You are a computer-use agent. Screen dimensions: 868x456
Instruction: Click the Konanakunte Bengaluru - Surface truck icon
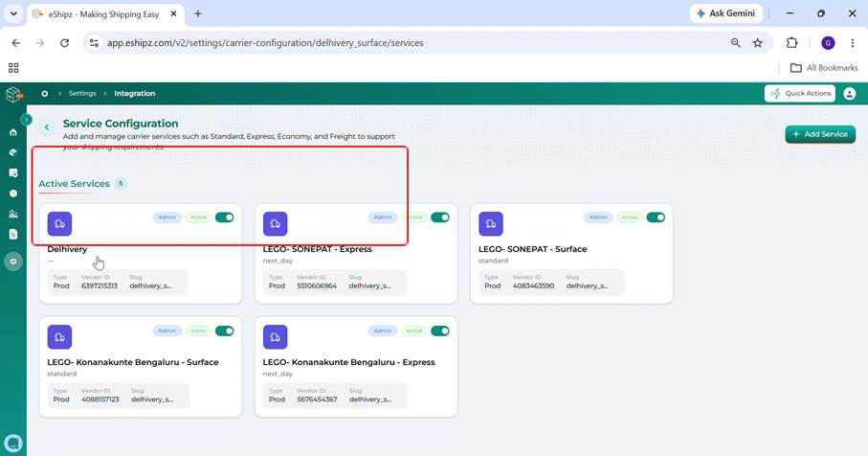click(x=59, y=337)
